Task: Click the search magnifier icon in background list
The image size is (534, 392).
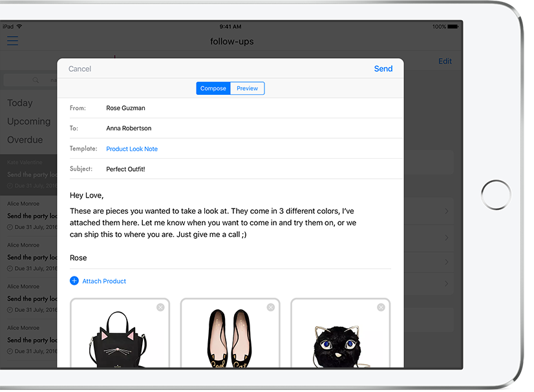Action: 36,80
